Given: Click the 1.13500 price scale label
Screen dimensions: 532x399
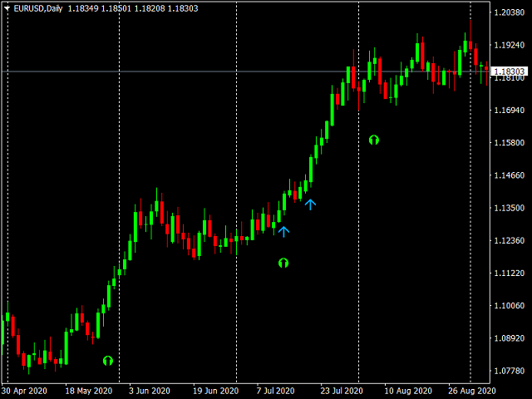Looking at the screenshot, I should pyautogui.click(x=510, y=208).
